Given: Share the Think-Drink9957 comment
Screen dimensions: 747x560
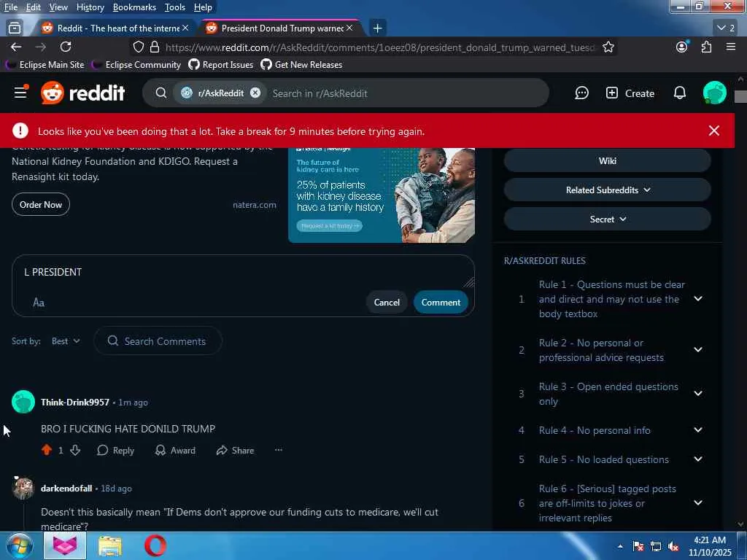Looking at the screenshot, I should (235, 450).
